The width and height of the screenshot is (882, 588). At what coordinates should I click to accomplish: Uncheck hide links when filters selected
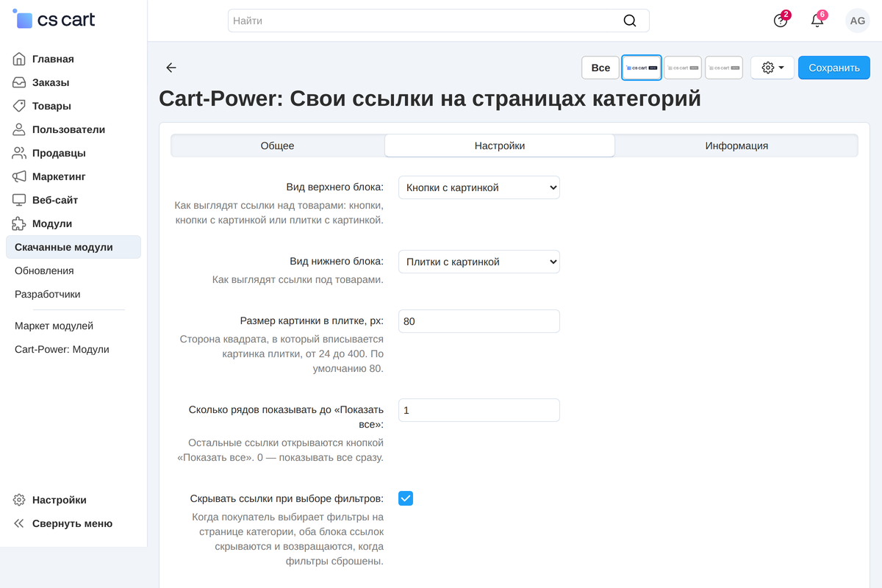[406, 498]
